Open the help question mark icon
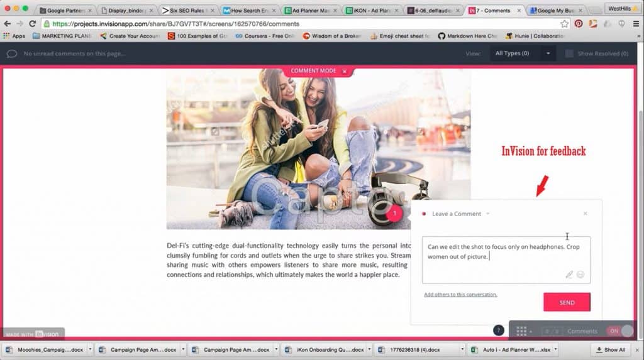This screenshot has height=360, width=644. click(x=498, y=330)
